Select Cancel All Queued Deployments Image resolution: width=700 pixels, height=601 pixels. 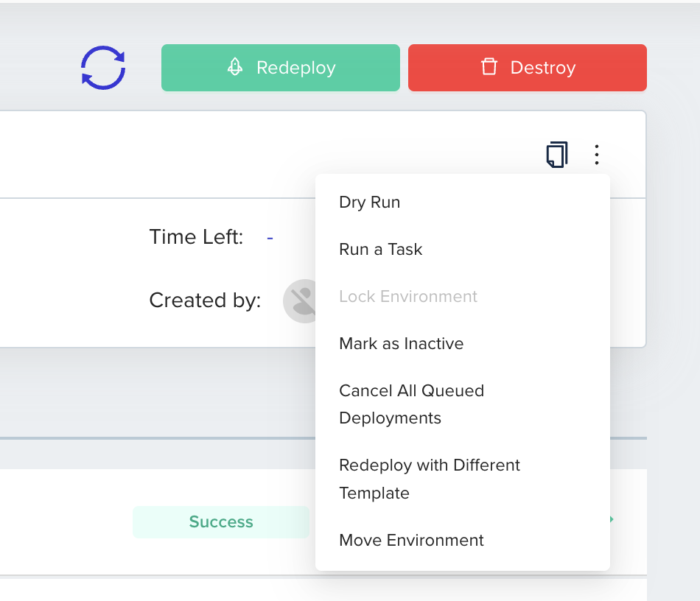point(463,404)
